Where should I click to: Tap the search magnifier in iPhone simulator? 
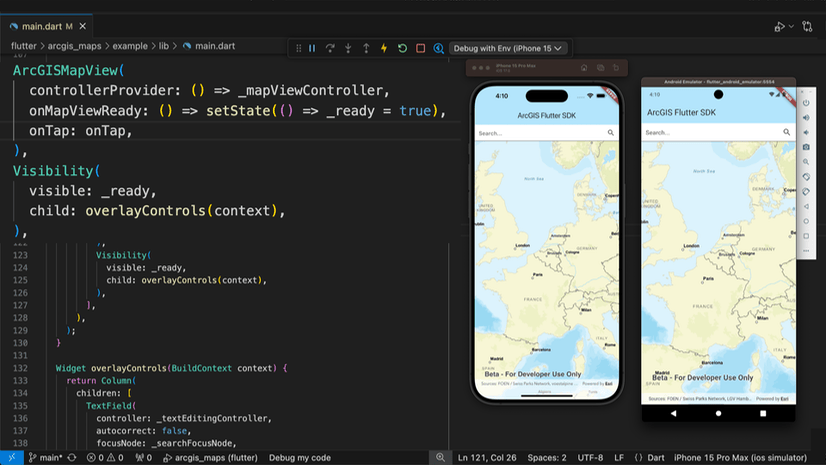coord(611,133)
